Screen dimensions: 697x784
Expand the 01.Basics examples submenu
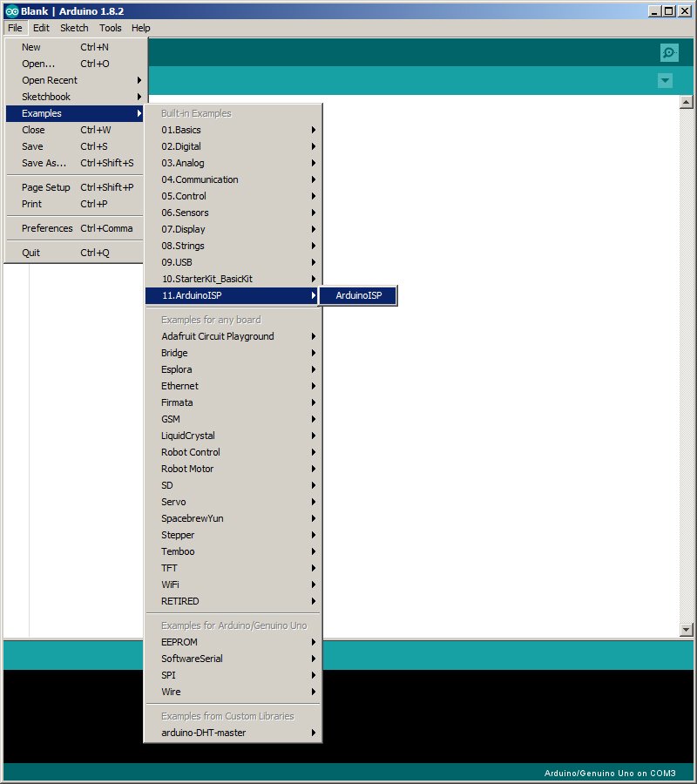click(x=233, y=130)
